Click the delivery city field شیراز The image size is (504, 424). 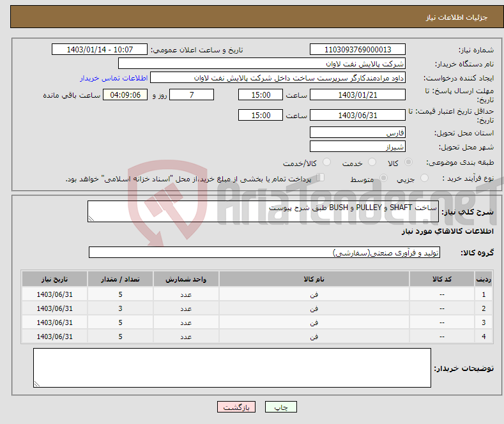click(x=358, y=146)
